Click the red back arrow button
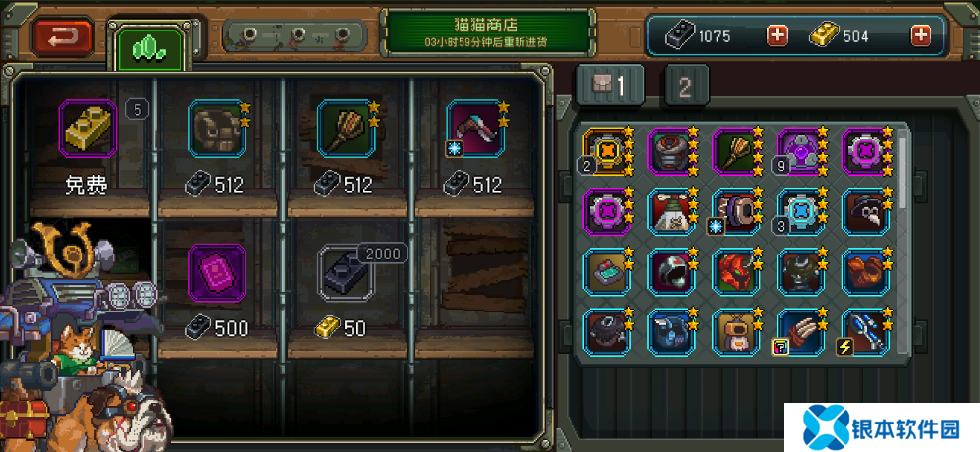Viewport: 980px width, 452px height. (63, 36)
